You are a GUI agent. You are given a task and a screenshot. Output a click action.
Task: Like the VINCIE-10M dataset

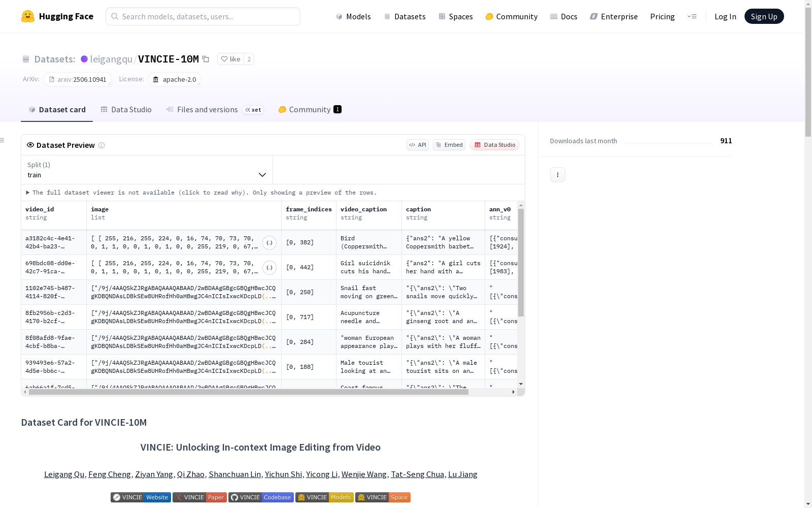pos(230,59)
